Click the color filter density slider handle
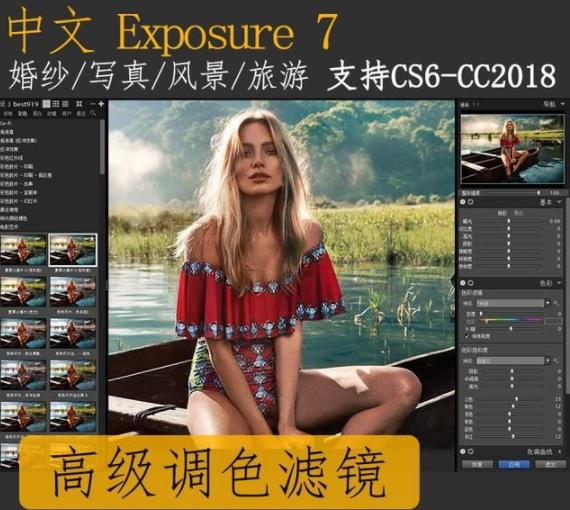This screenshot has height=510, width=570. [481, 314]
